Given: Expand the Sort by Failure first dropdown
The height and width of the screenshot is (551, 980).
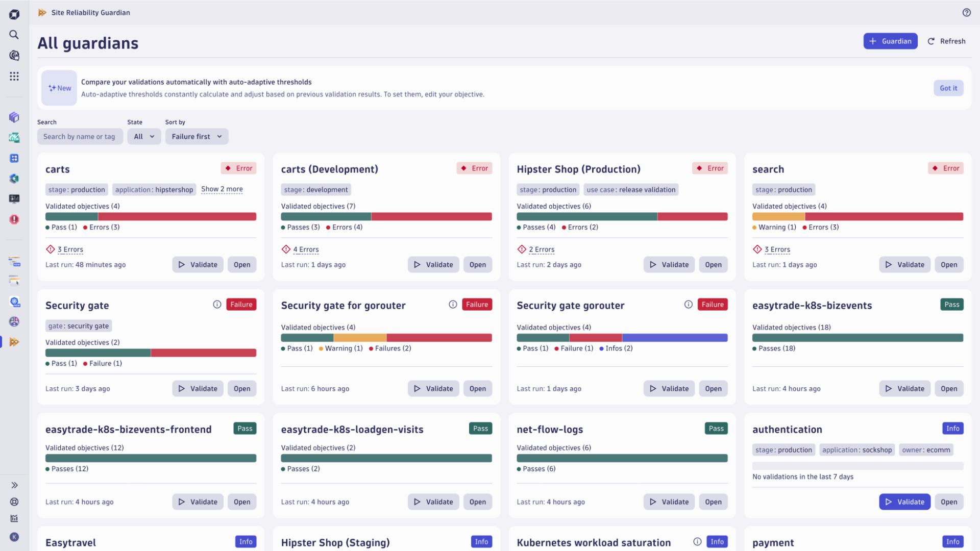Looking at the screenshot, I should pyautogui.click(x=196, y=136).
